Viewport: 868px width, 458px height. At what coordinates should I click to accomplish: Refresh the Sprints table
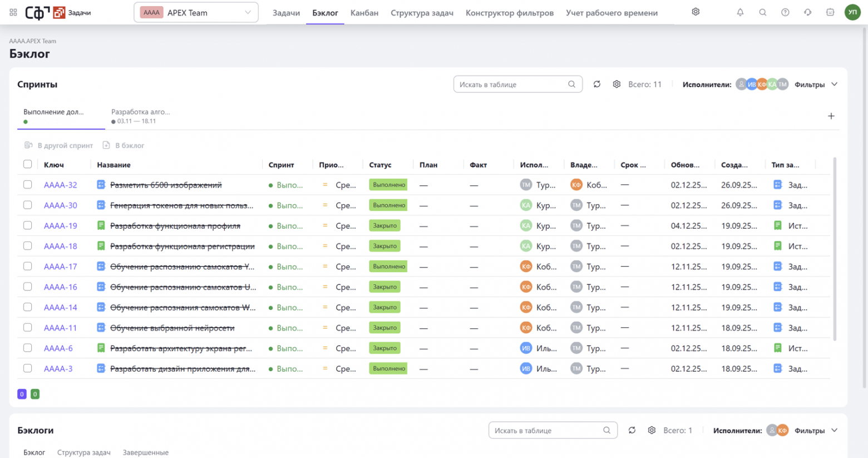click(x=596, y=84)
